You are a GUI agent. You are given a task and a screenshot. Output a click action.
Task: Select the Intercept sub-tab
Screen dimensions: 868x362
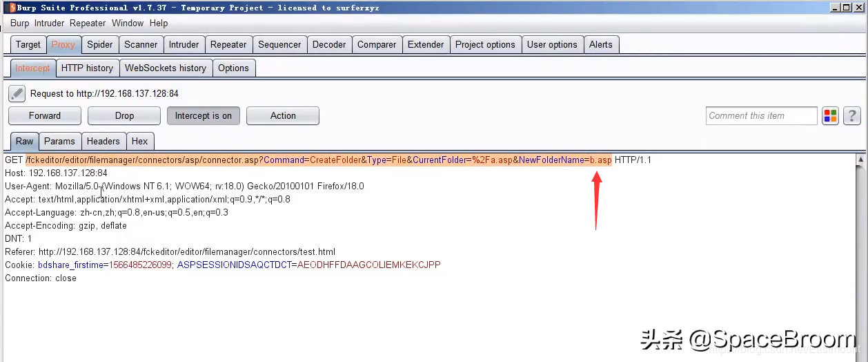[33, 68]
